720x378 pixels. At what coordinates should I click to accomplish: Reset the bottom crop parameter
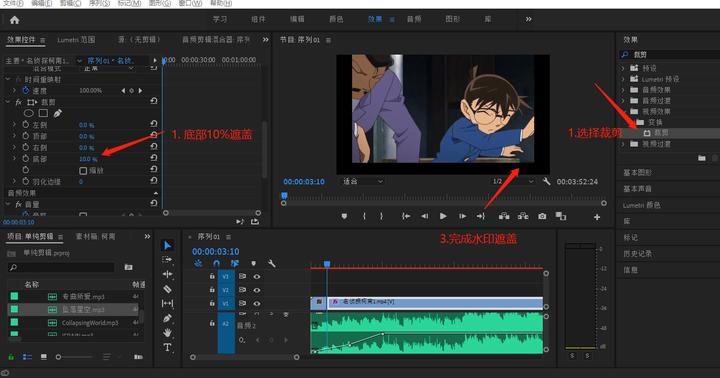pyautogui.click(x=154, y=158)
